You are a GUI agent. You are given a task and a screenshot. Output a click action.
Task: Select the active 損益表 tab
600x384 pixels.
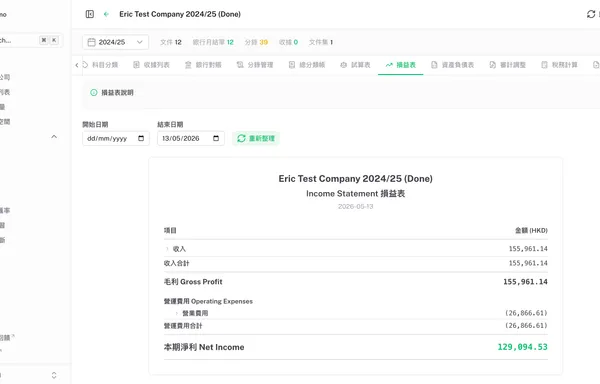(x=401, y=65)
